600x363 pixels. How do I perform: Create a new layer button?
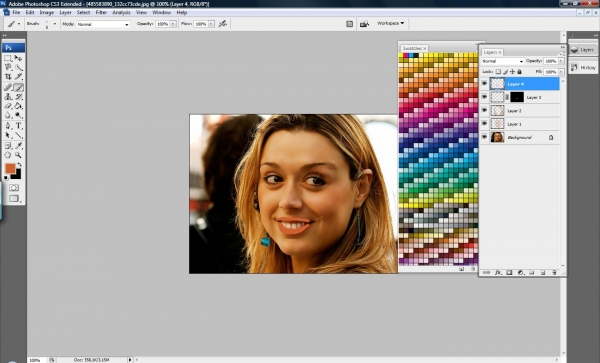543,272
